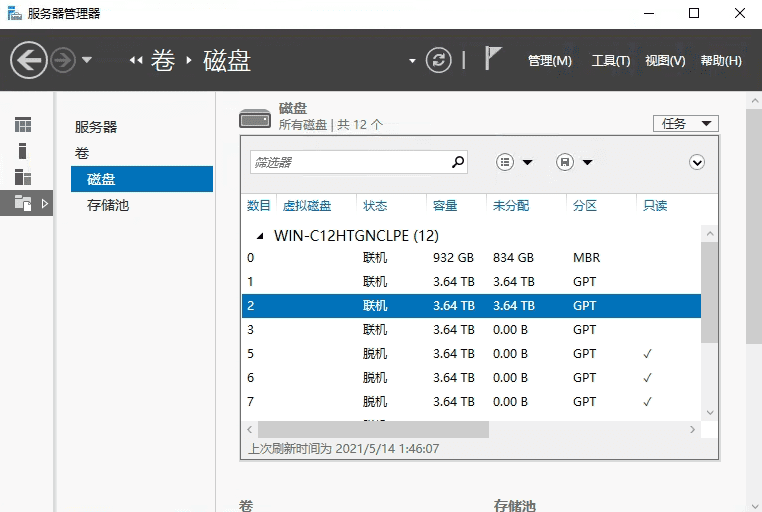This screenshot has width=762, height=512.
Task: Open the notifications flag icon
Action: point(492,59)
